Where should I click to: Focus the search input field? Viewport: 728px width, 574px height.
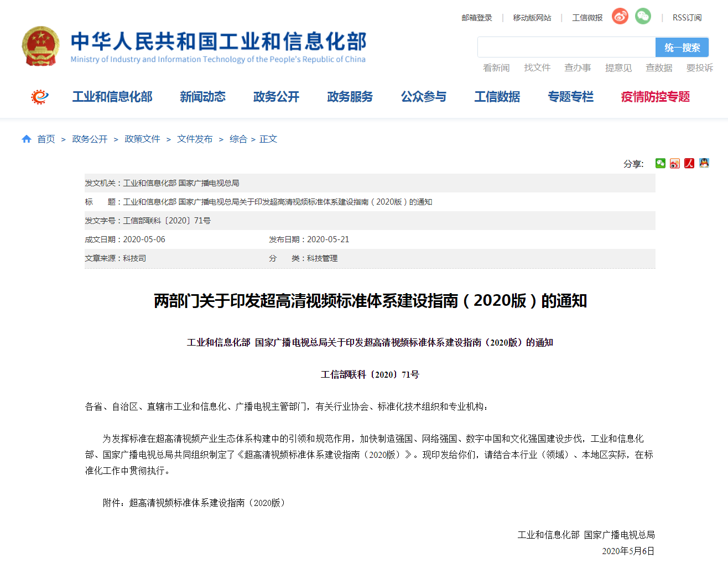click(x=566, y=48)
